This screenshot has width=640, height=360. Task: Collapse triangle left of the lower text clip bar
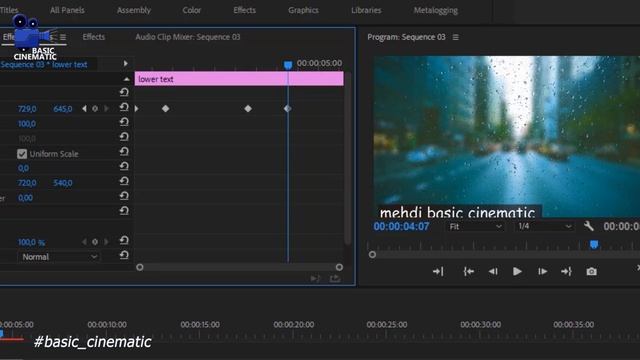coord(127,79)
